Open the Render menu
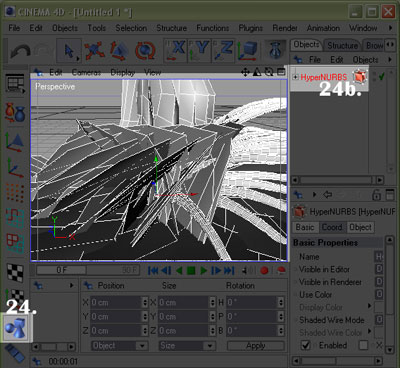 pyautogui.click(x=285, y=28)
